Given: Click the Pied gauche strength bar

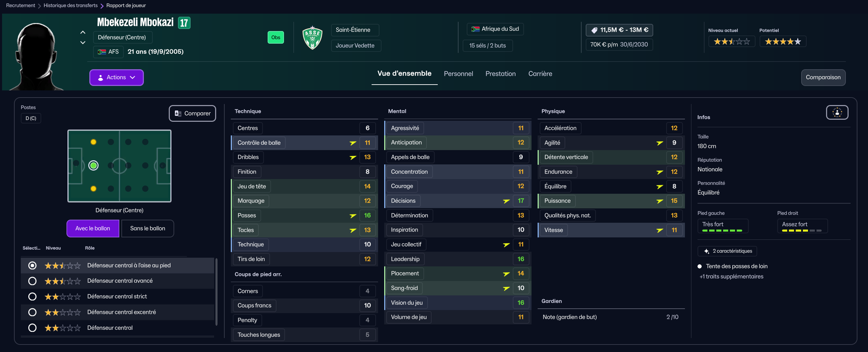Looking at the screenshot, I should tap(722, 231).
